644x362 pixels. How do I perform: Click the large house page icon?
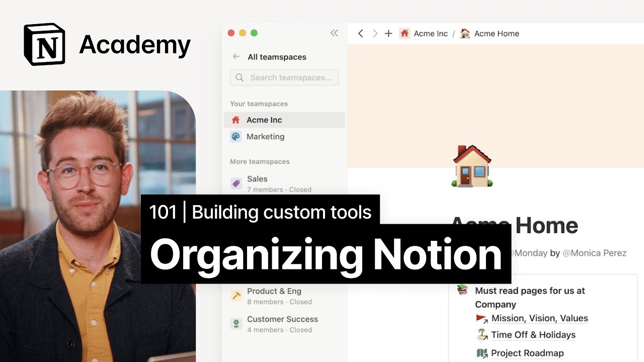pyautogui.click(x=472, y=166)
